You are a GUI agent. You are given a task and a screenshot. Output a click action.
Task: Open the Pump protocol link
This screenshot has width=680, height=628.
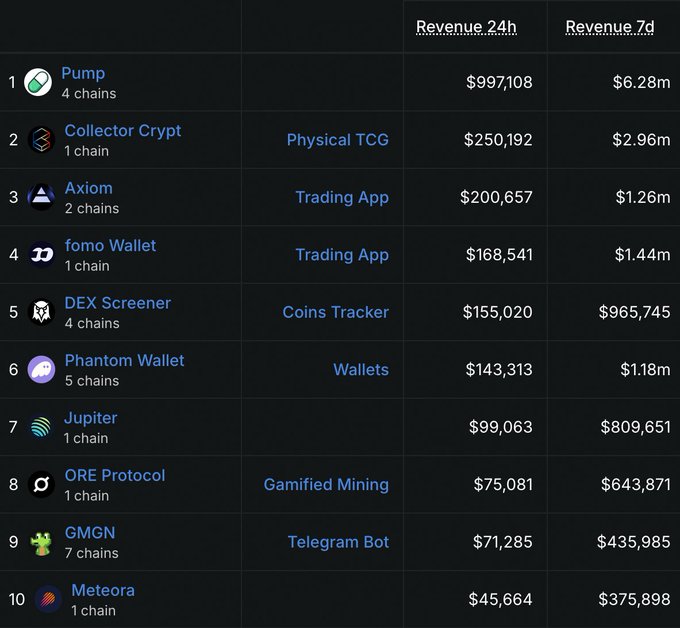pos(83,73)
